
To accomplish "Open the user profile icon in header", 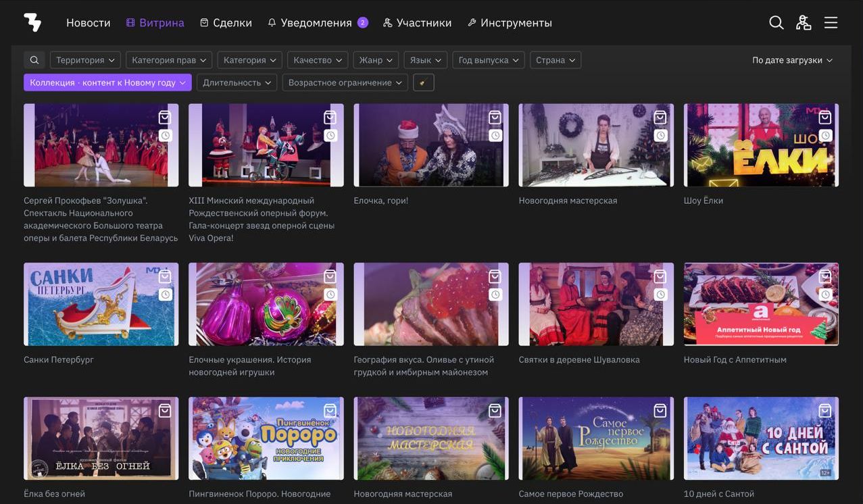I will (804, 22).
